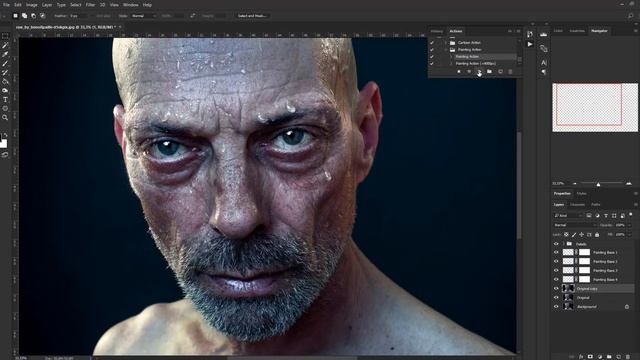This screenshot has height=360, width=640.
Task: Hide the Painting Base 1 layer
Action: tap(556, 253)
